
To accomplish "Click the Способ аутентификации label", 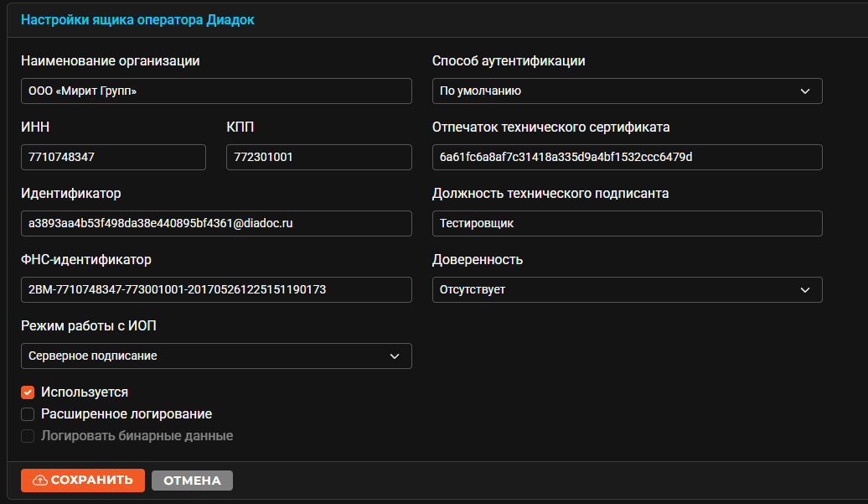I will point(509,61).
